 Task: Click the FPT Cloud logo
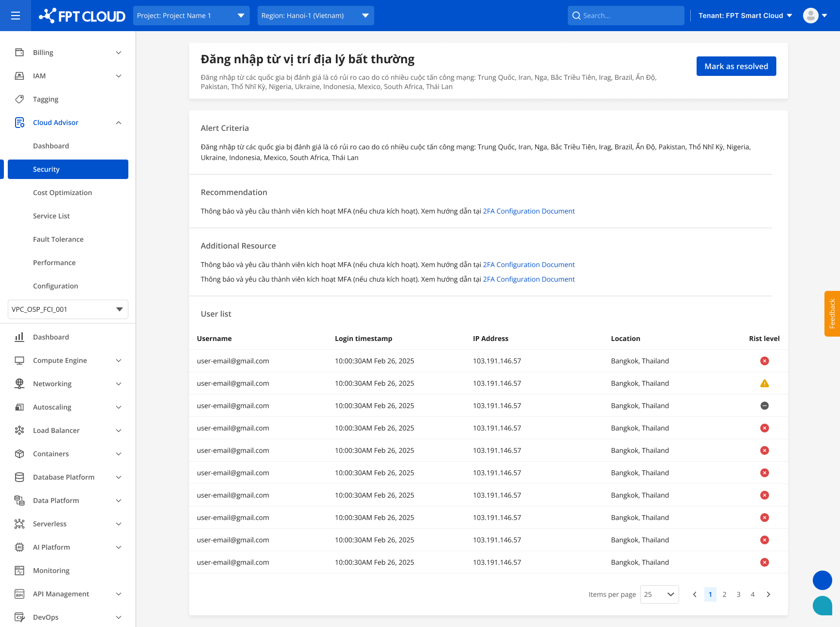pyautogui.click(x=82, y=16)
